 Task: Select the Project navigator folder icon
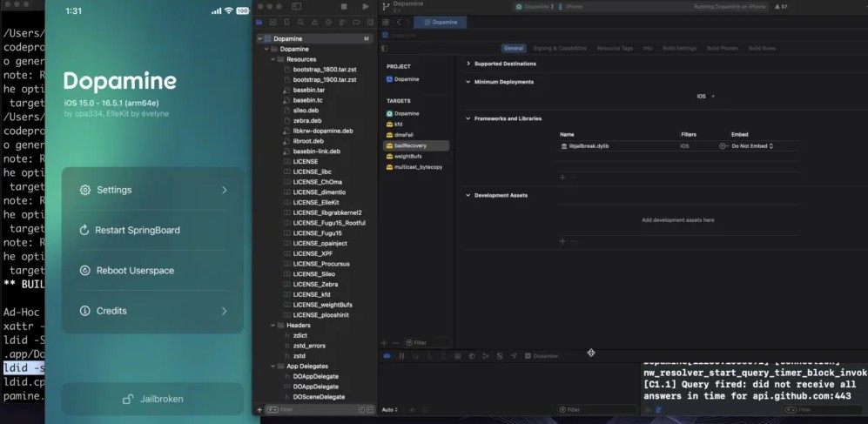(x=259, y=23)
